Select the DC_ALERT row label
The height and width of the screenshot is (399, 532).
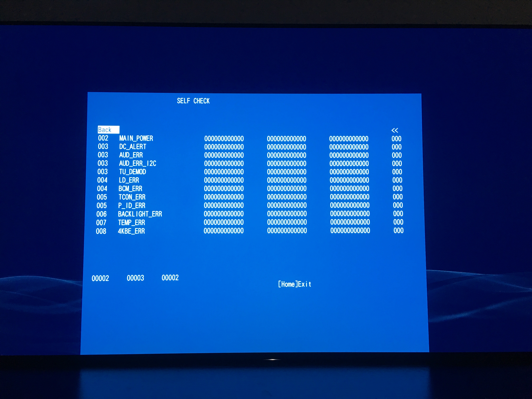pos(132,147)
